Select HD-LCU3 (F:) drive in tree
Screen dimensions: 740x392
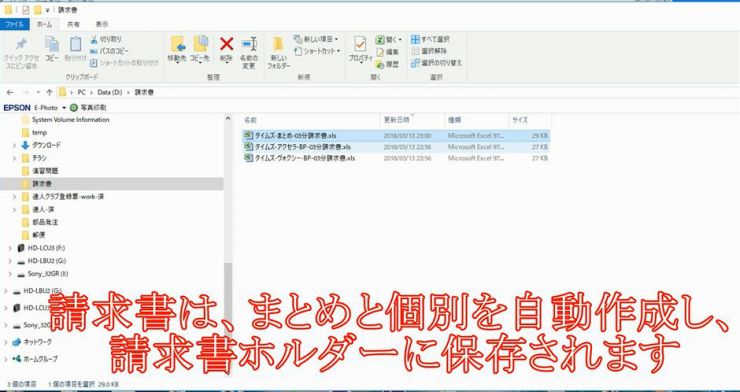click(x=46, y=248)
